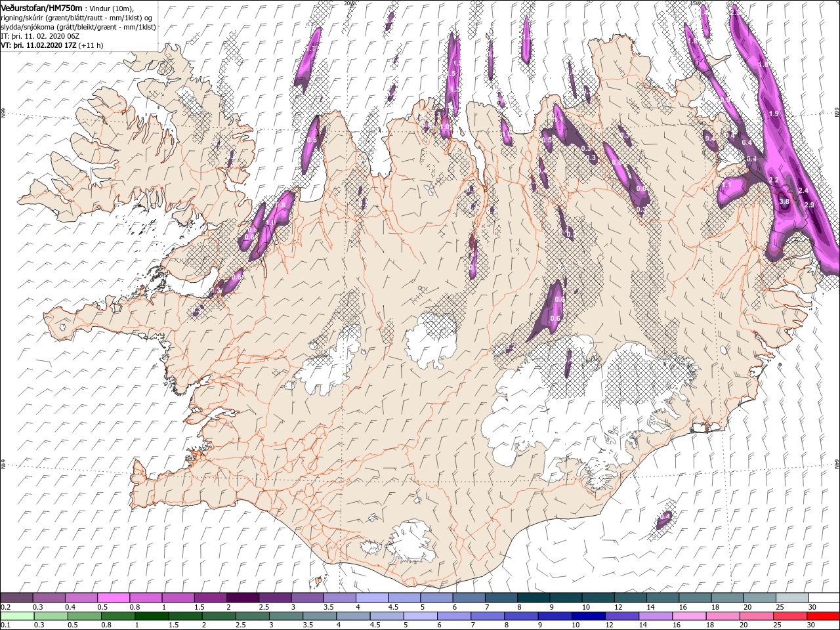The image size is (840, 630).
Task: Select the lower legend swatch between 20 and 25
Action: [x=756, y=616]
